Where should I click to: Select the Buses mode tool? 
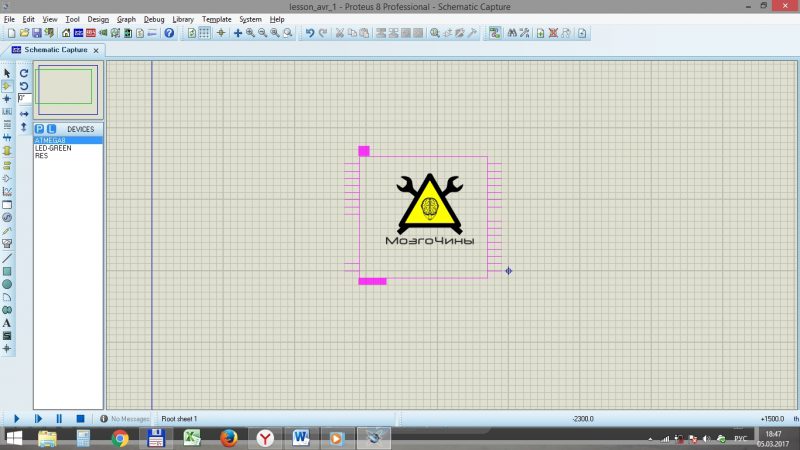(7, 138)
